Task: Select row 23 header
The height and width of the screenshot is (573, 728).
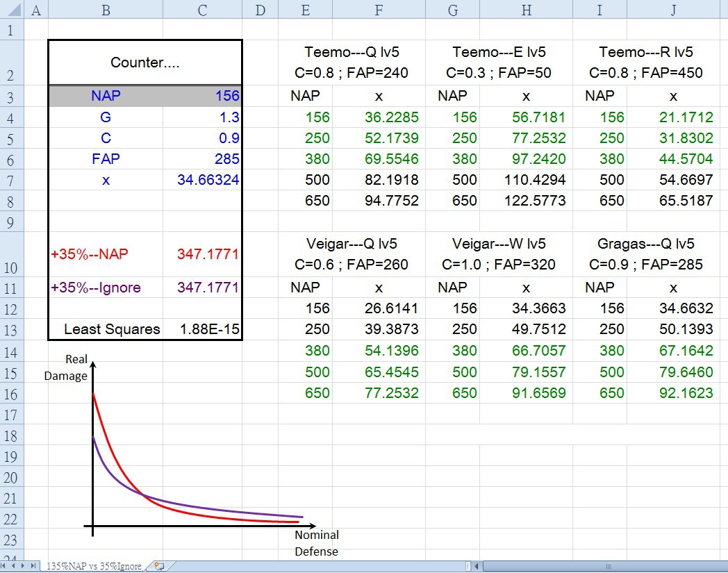Action: (x=12, y=540)
